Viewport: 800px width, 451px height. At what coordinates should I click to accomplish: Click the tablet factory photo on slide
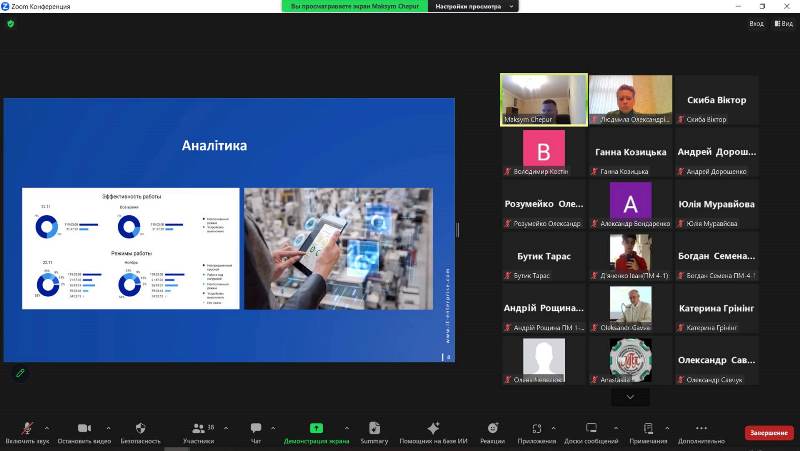tap(338, 248)
